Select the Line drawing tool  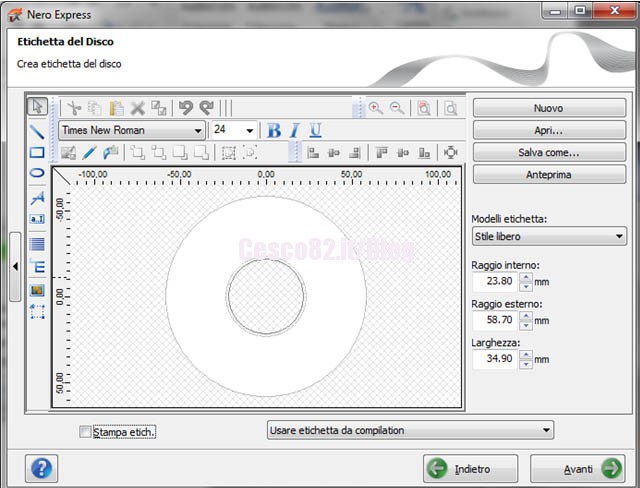[37, 131]
